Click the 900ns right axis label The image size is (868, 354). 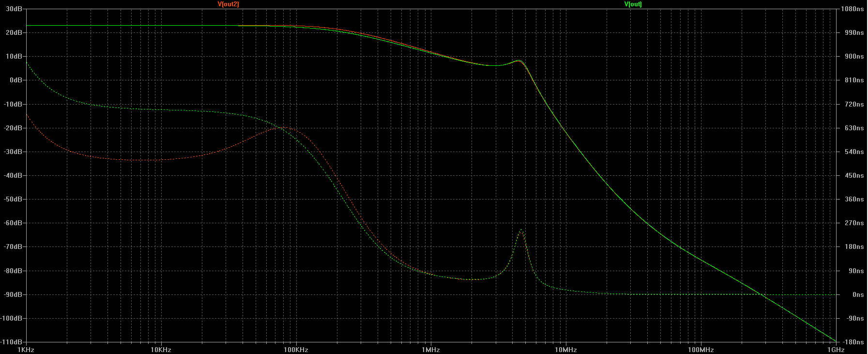pos(854,57)
